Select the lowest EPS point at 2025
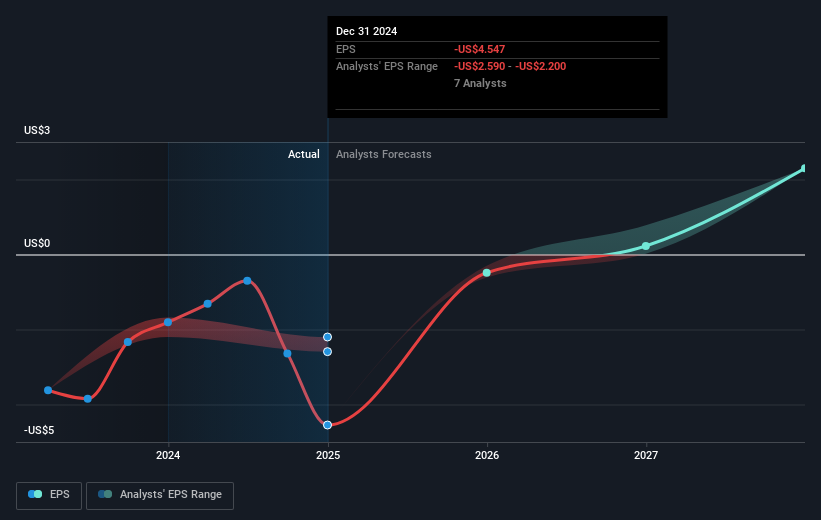The image size is (821, 520). click(x=327, y=425)
